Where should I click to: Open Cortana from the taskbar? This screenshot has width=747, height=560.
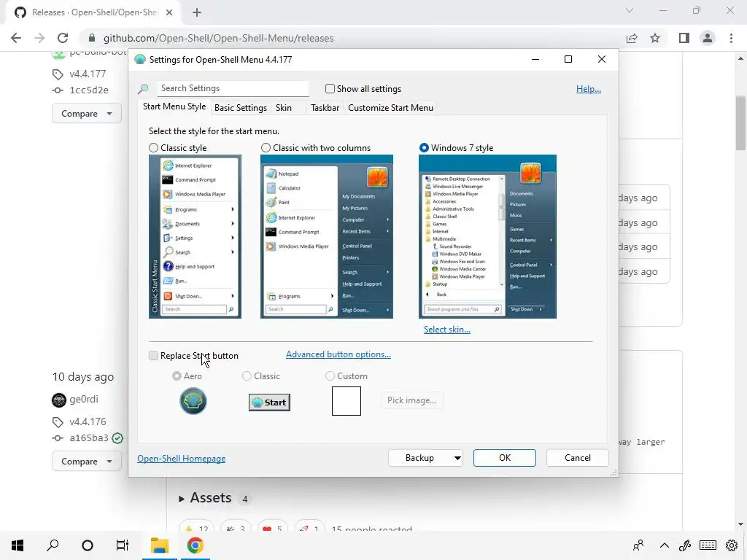tap(88, 545)
